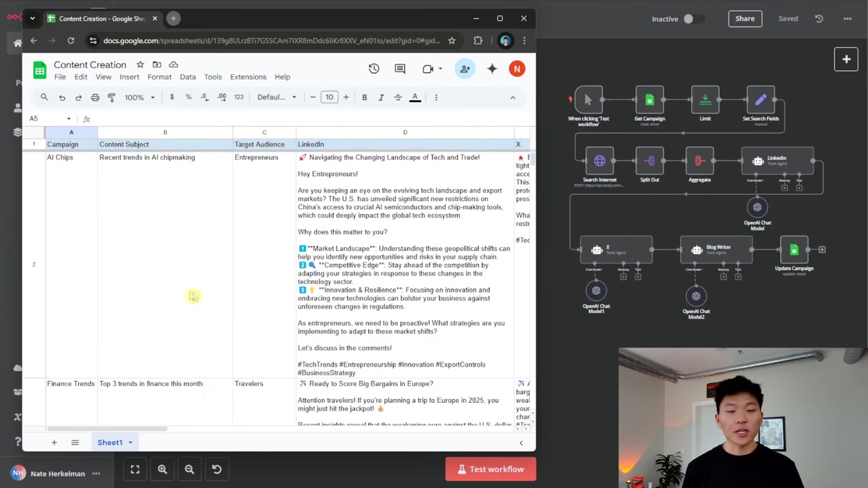Image resolution: width=868 pixels, height=488 pixels.
Task: Collapse the toolbar with the up chevron
Action: 513,97
